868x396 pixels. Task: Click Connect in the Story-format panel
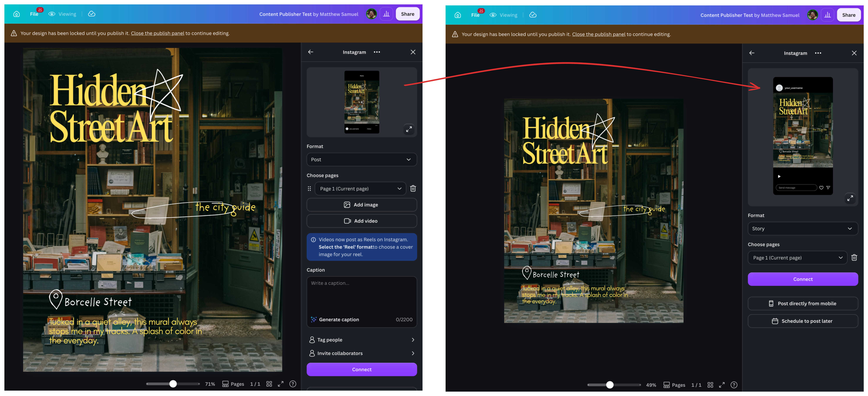click(x=803, y=280)
